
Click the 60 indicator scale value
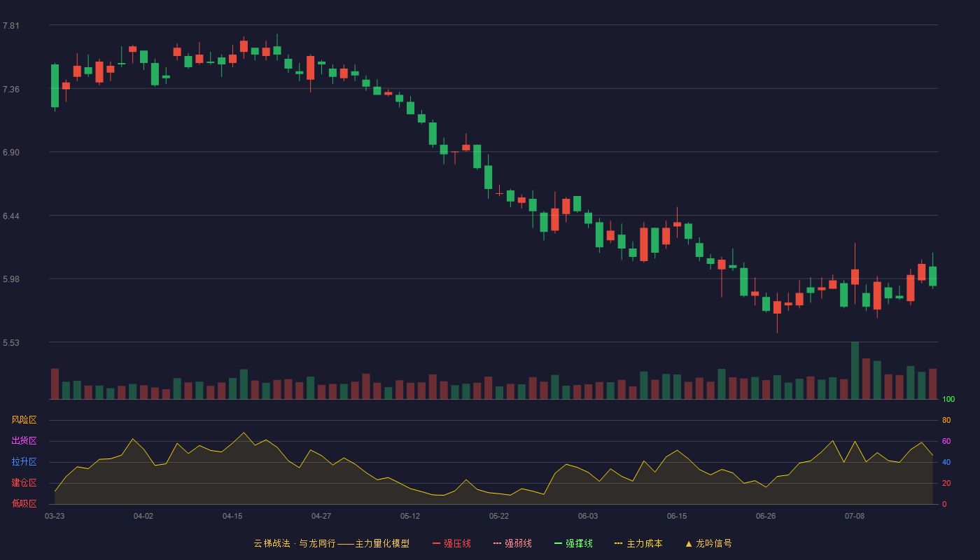pos(946,441)
